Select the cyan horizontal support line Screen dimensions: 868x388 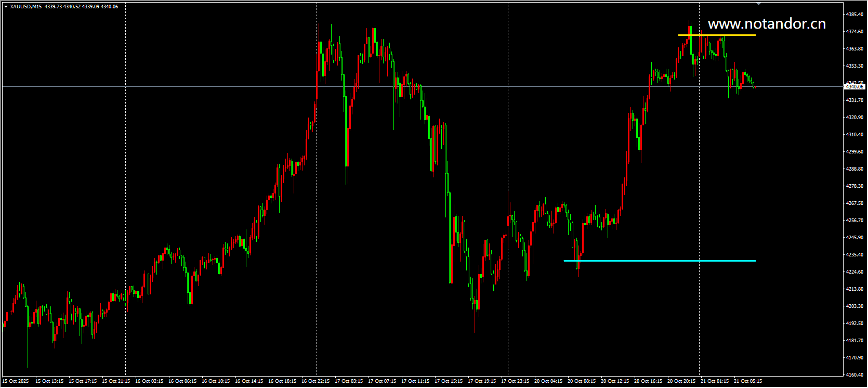[660, 261]
